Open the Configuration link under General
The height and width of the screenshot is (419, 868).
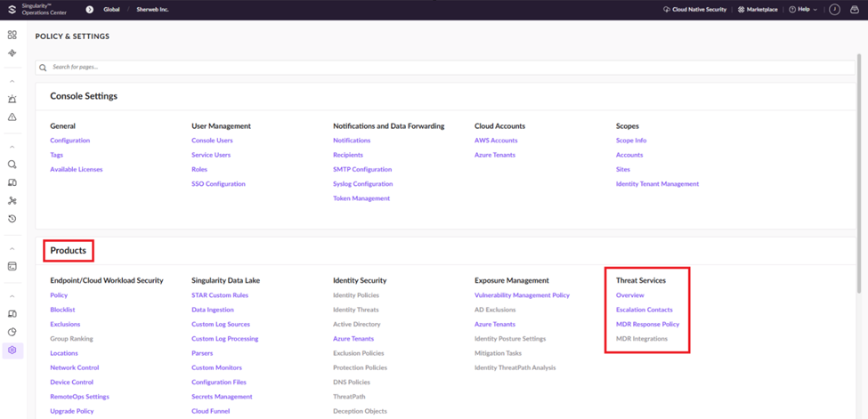click(x=69, y=141)
